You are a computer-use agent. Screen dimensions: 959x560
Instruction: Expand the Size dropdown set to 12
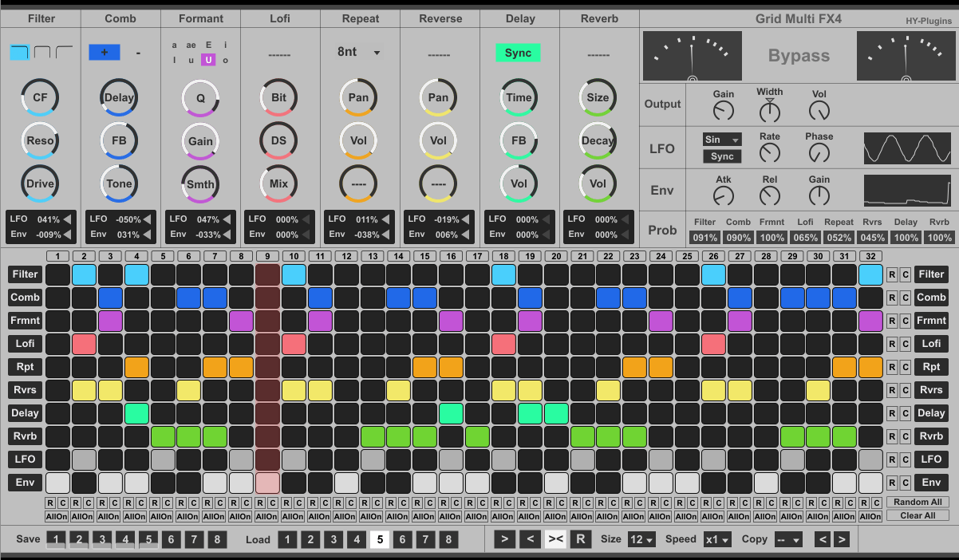point(641,539)
